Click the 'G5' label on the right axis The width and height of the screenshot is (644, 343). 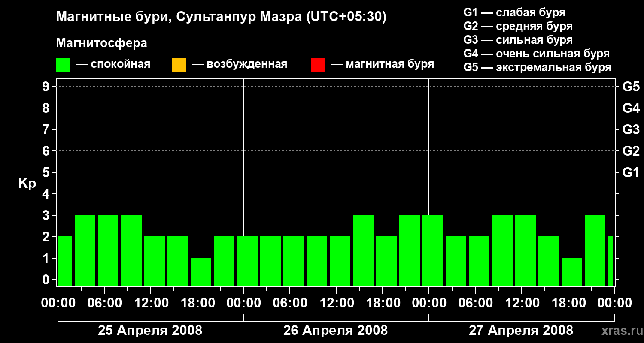tap(631, 87)
